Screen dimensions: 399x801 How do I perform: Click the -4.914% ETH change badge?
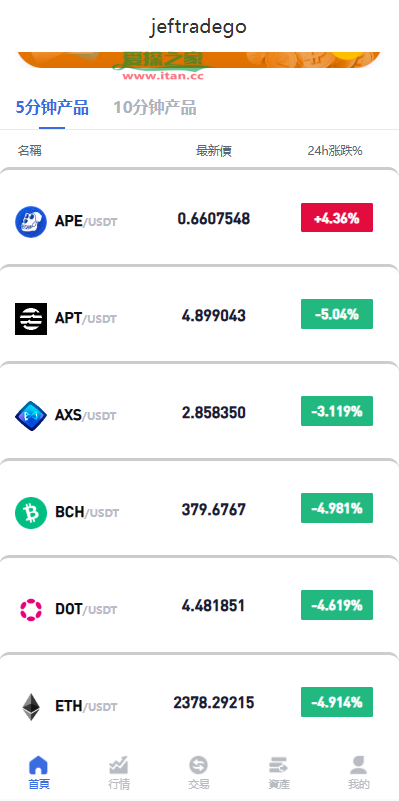(x=337, y=702)
